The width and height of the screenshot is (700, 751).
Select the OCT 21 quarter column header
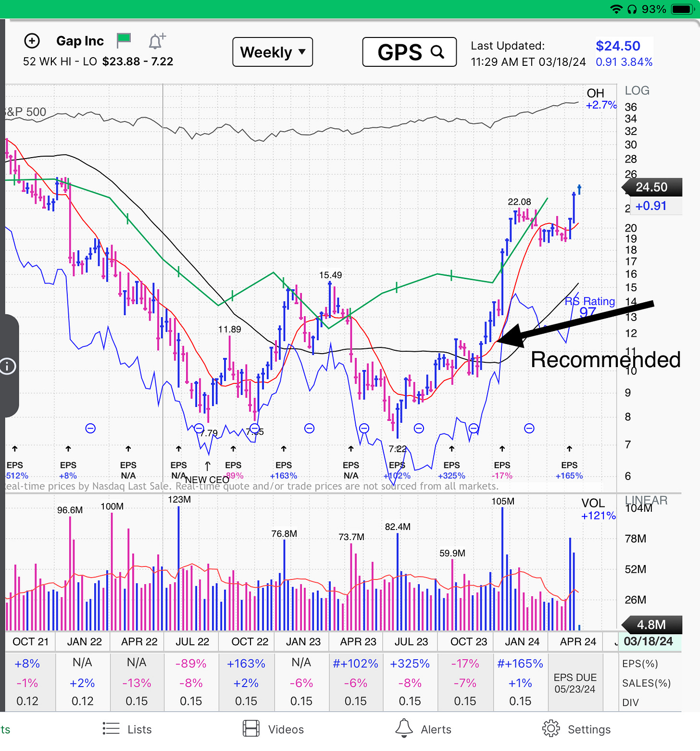tap(30, 641)
